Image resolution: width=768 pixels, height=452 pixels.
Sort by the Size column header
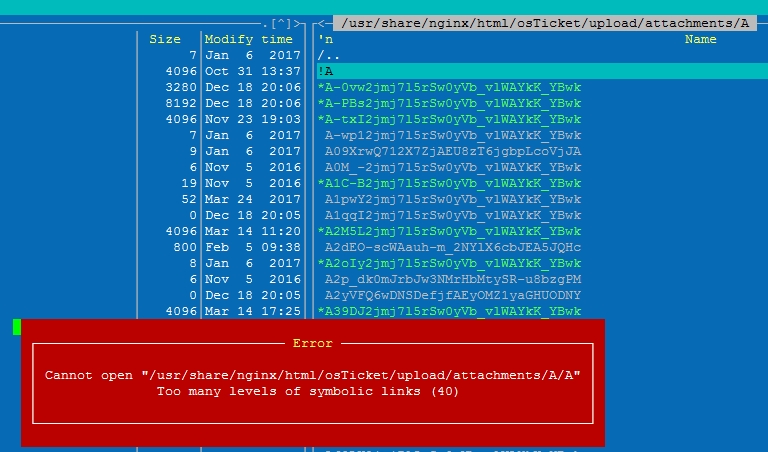165,39
